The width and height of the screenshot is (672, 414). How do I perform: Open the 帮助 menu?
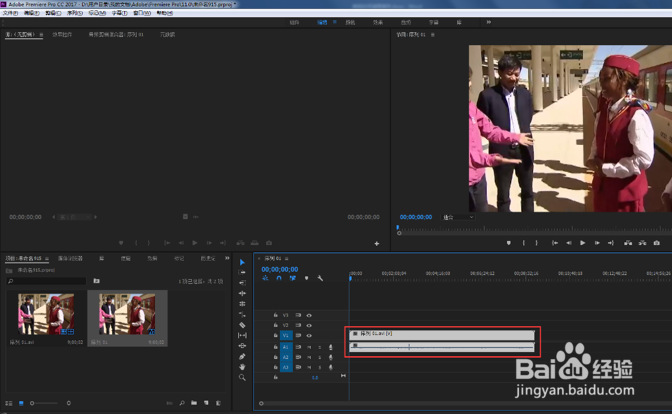click(165, 13)
